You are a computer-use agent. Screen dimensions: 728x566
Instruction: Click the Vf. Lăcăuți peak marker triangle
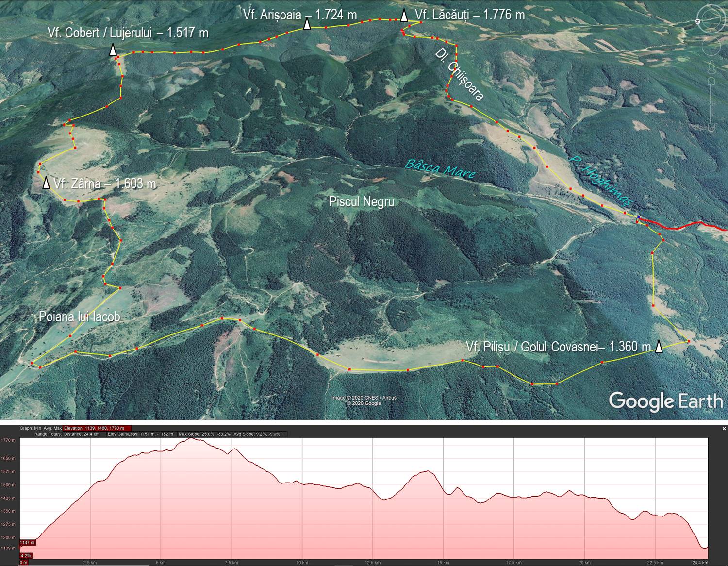[x=404, y=16]
